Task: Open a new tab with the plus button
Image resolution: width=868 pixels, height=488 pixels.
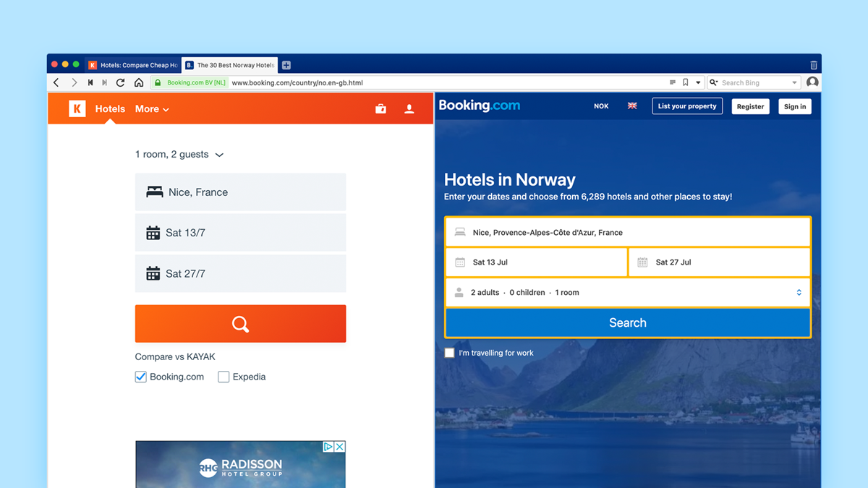Action: [286, 65]
